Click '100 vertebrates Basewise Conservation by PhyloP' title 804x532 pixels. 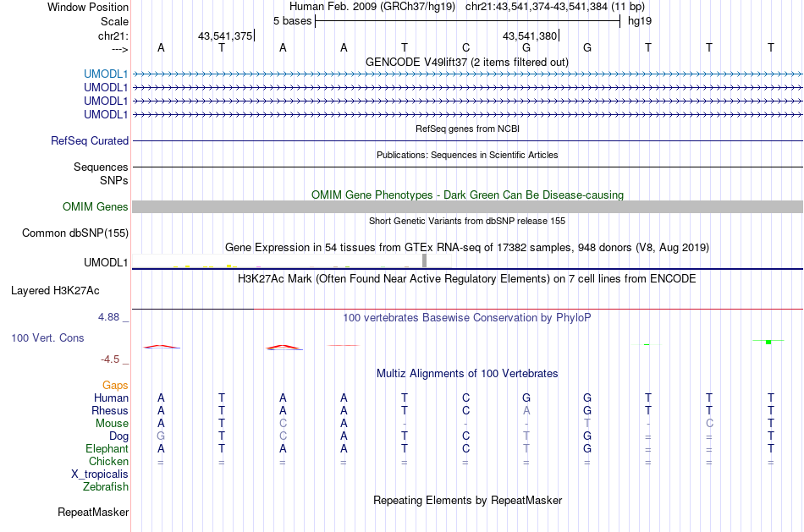467,318
